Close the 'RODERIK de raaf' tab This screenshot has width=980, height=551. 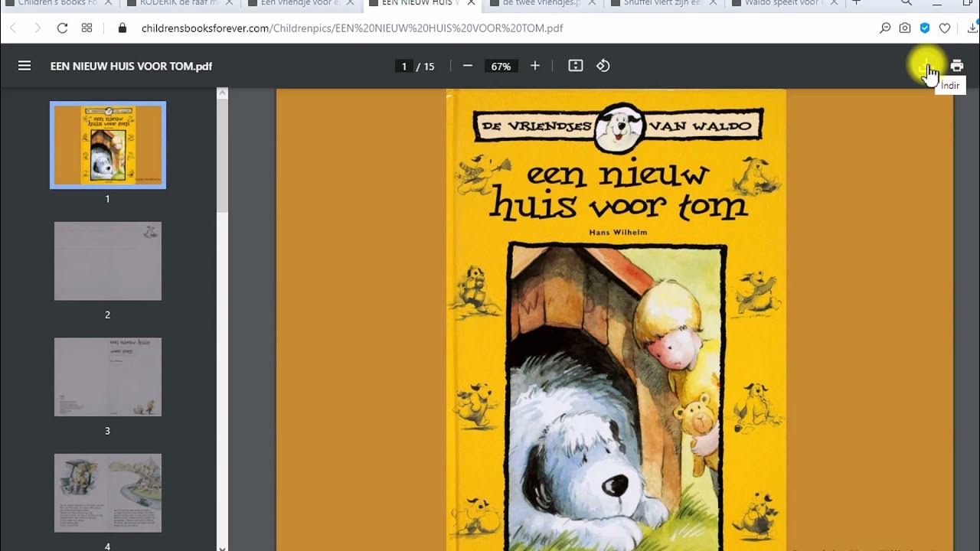229,3
